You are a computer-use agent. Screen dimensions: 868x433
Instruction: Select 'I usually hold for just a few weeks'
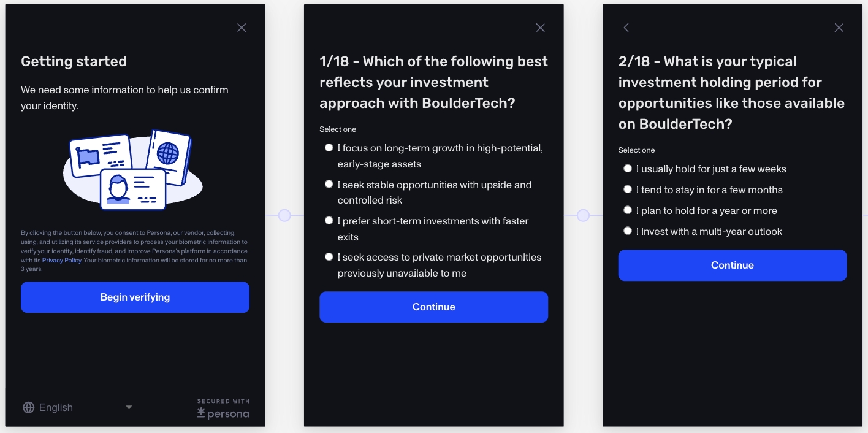[x=628, y=168]
